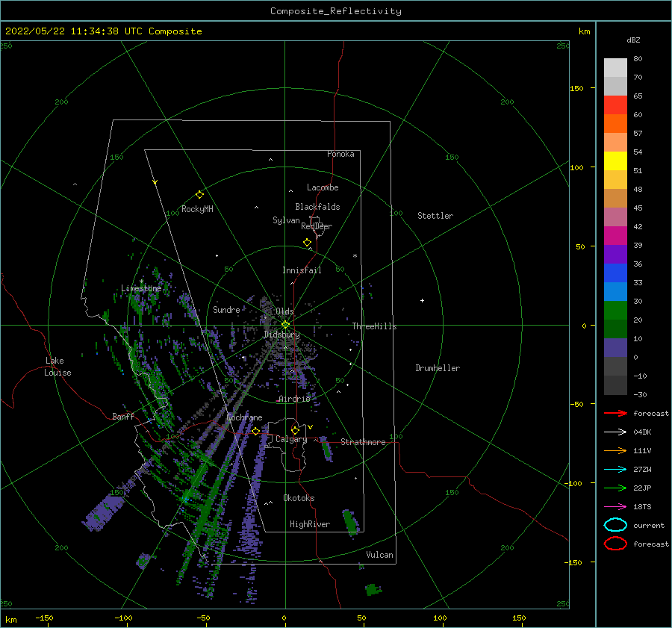The image size is (672, 628).
Task: Click the ThreeHills label
Action: tap(374, 326)
